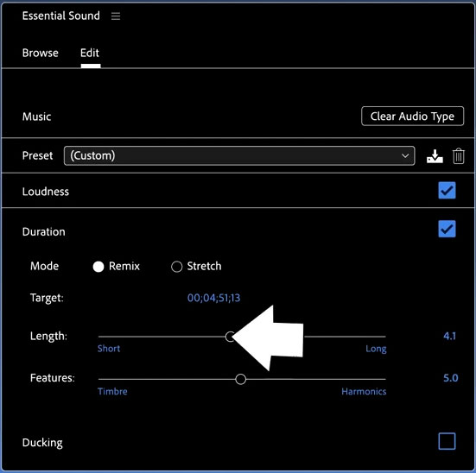Switch to the Browse tab
The image size is (476, 473).
point(41,53)
